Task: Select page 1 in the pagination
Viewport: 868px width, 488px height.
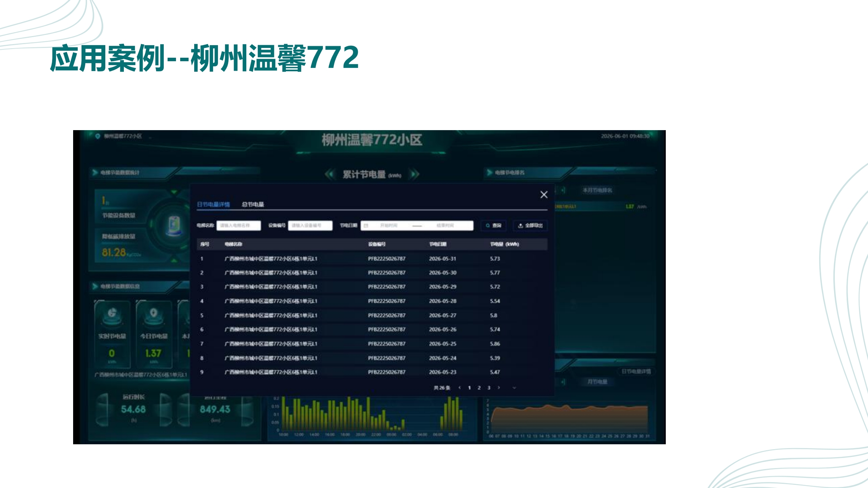Action: coord(469,388)
